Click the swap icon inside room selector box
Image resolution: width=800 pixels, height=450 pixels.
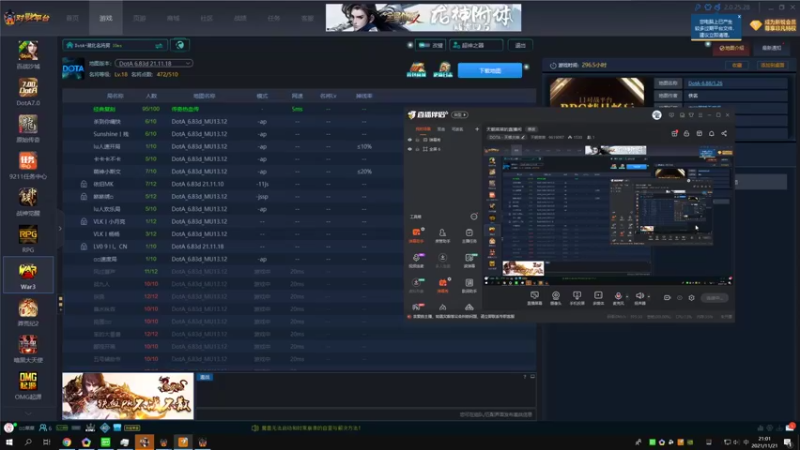[159, 45]
